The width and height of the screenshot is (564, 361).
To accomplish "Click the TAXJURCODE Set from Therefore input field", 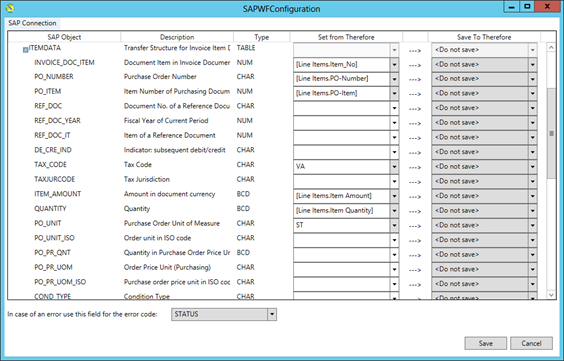I will [342, 182].
